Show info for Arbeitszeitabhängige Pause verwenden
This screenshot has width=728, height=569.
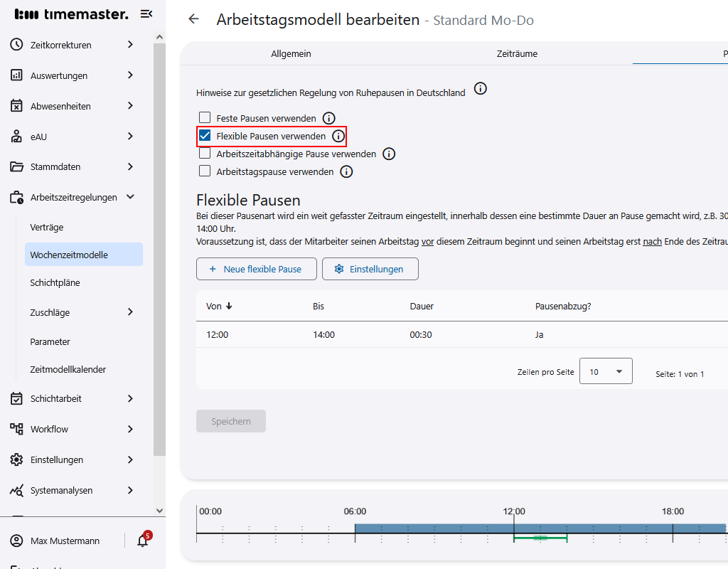coord(389,154)
